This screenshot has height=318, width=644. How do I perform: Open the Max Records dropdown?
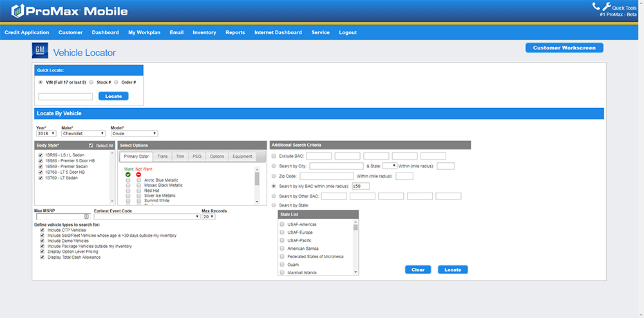208,217
